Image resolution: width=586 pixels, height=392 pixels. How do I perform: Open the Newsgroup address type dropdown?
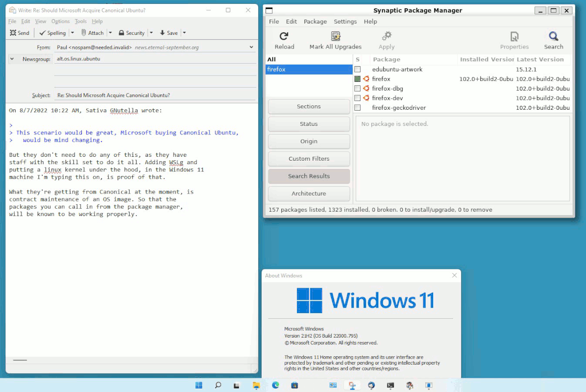(x=12, y=59)
